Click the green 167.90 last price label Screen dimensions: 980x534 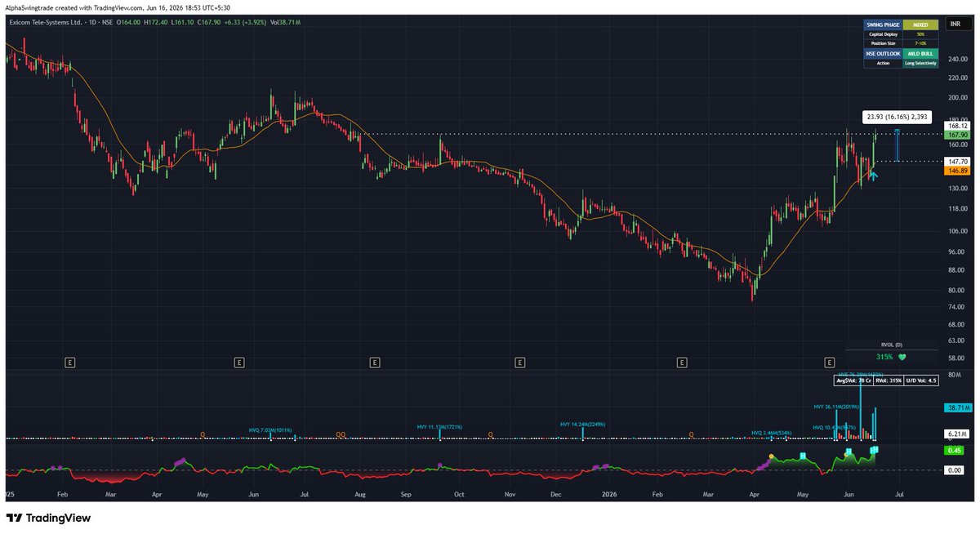point(957,136)
